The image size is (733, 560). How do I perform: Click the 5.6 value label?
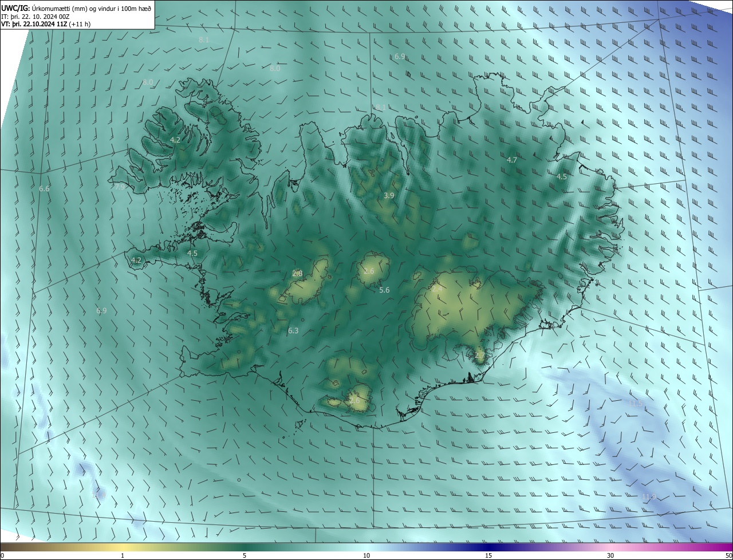coord(384,290)
